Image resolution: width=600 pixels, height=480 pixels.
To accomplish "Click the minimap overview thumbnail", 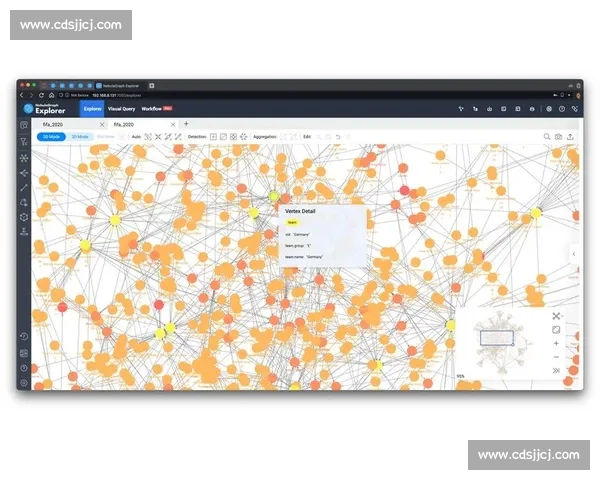I will click(x=497, y=338).
